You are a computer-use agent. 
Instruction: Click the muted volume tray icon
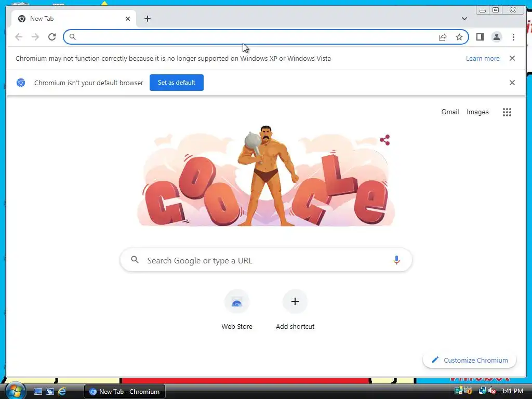point(492,391)
